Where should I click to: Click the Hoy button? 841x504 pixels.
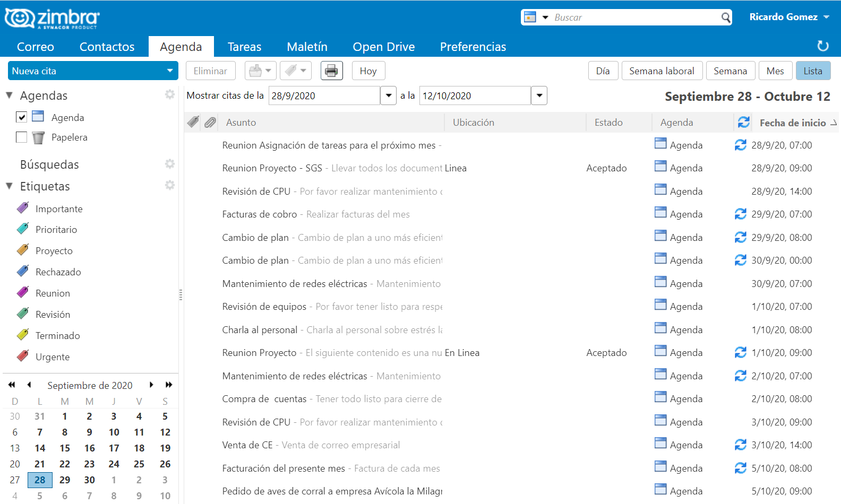(368, 71)
